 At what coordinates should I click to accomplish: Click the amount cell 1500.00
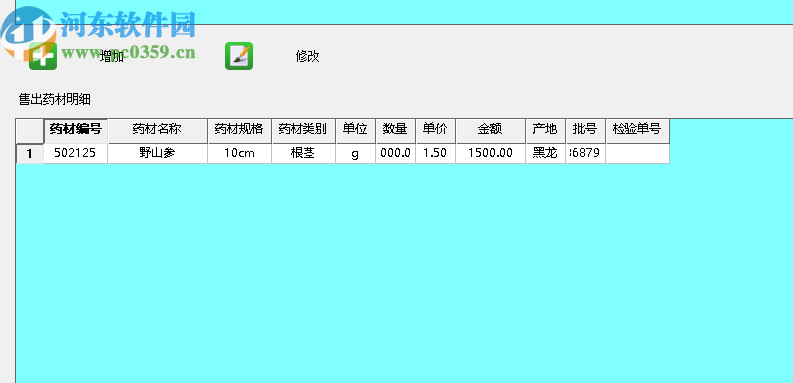click(490, 154)
